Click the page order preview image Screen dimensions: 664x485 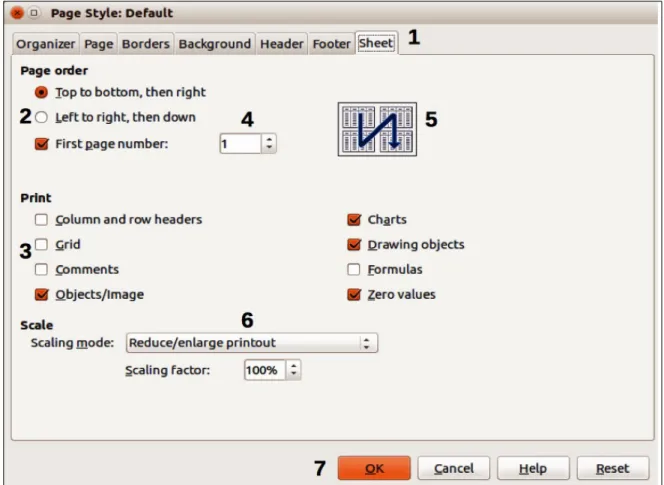coord(377,129)
